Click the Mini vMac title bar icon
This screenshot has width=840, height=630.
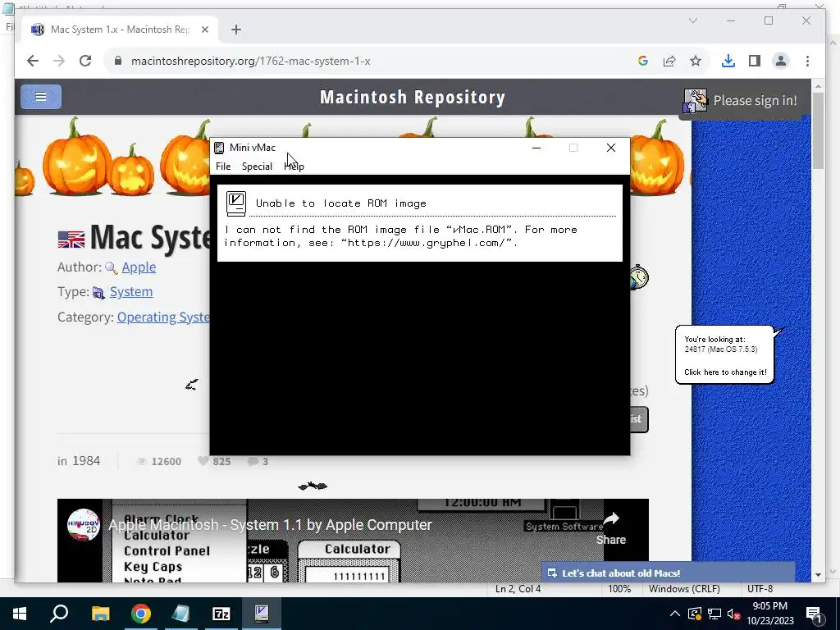tap(219, 148)
